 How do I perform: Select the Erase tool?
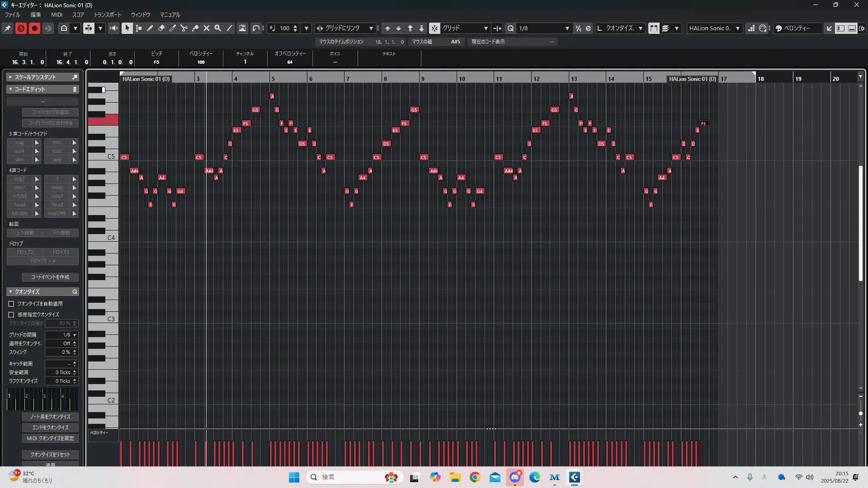[x=161, y=28]
